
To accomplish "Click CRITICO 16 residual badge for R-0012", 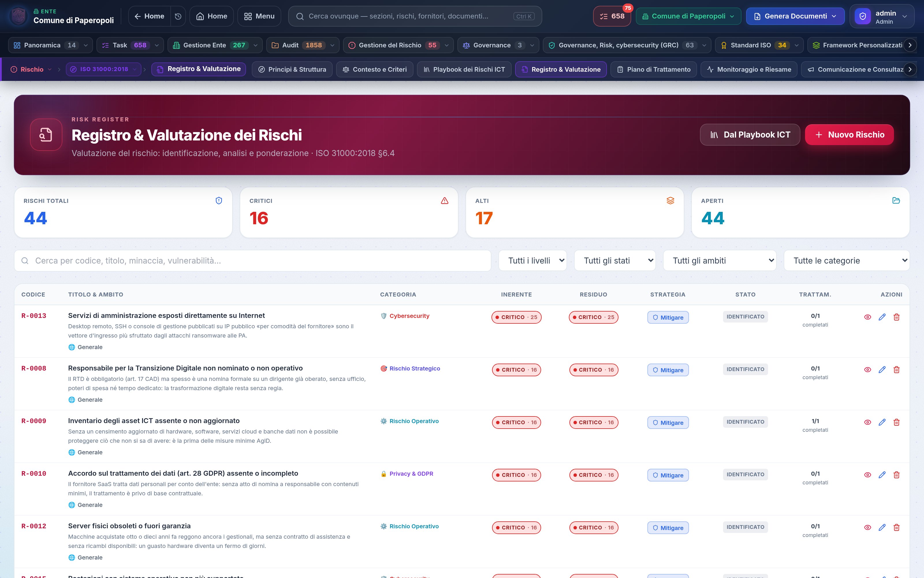I will tap(593, 527).
